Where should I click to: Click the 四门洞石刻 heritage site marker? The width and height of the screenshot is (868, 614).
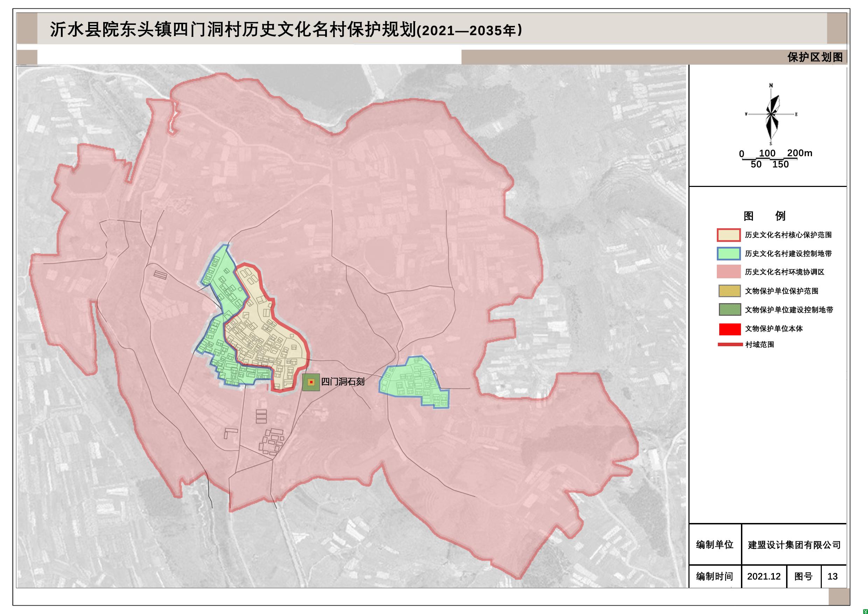click(x=311, y=383)
